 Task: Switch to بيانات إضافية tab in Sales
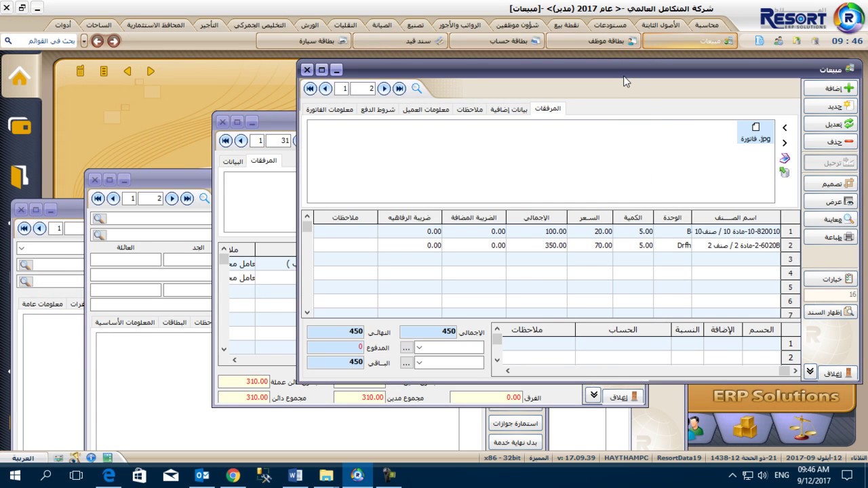(x=509, y=110)
